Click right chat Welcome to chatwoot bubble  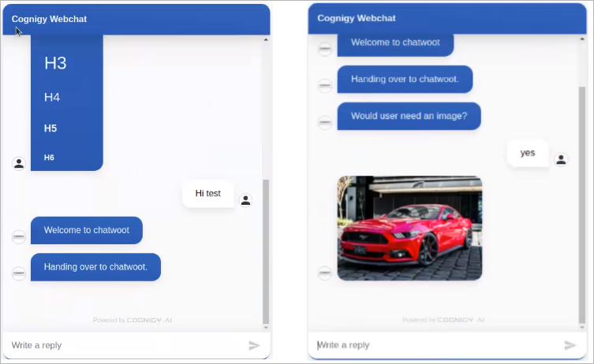[395, 45]
